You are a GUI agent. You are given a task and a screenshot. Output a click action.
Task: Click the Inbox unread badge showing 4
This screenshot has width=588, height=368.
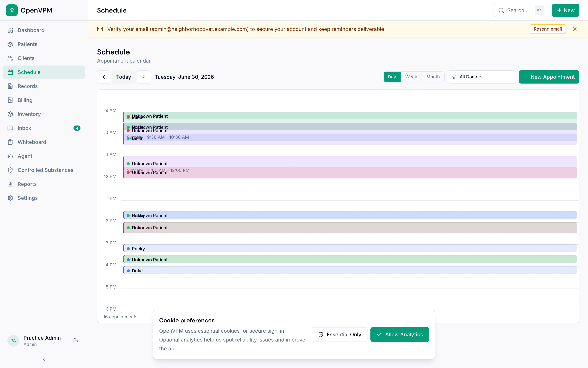[x=77, y=128]
